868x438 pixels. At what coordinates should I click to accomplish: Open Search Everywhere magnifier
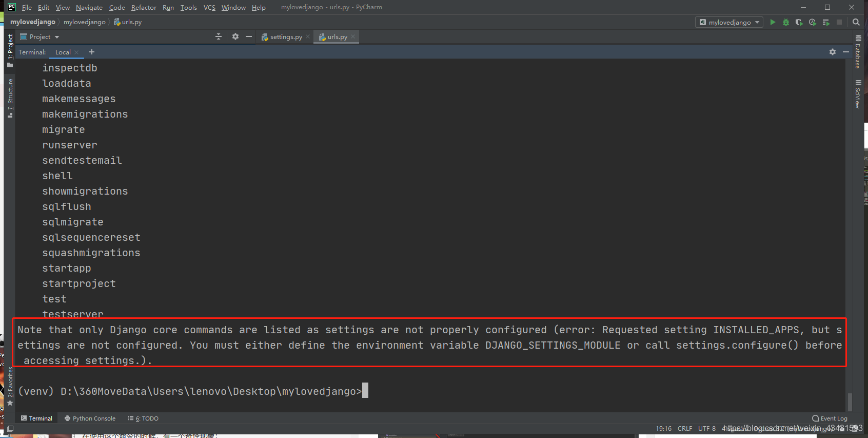(x=856, y=22)
